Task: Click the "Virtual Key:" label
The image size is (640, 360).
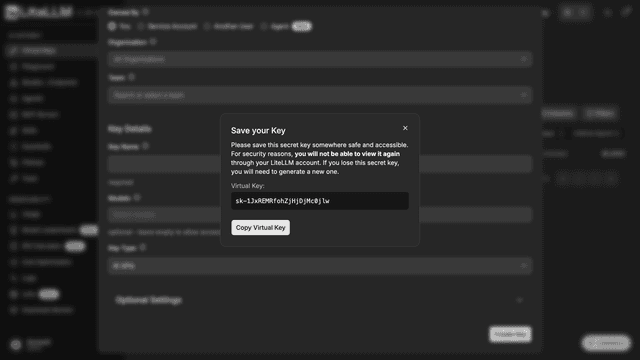Action: coord(247,186)
